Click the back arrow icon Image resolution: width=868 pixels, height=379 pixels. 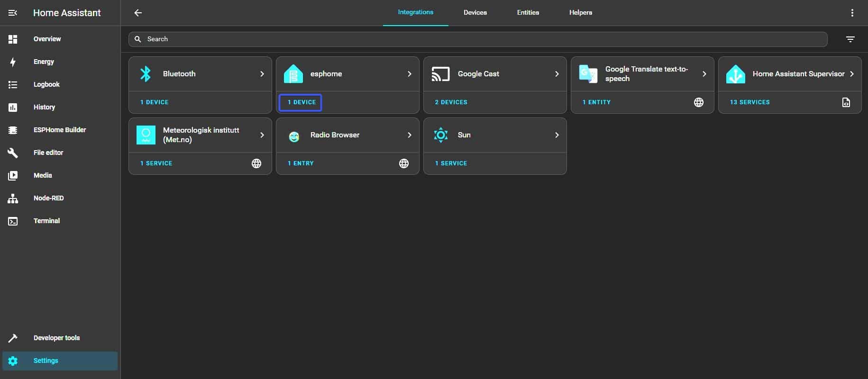pos(138,13)
